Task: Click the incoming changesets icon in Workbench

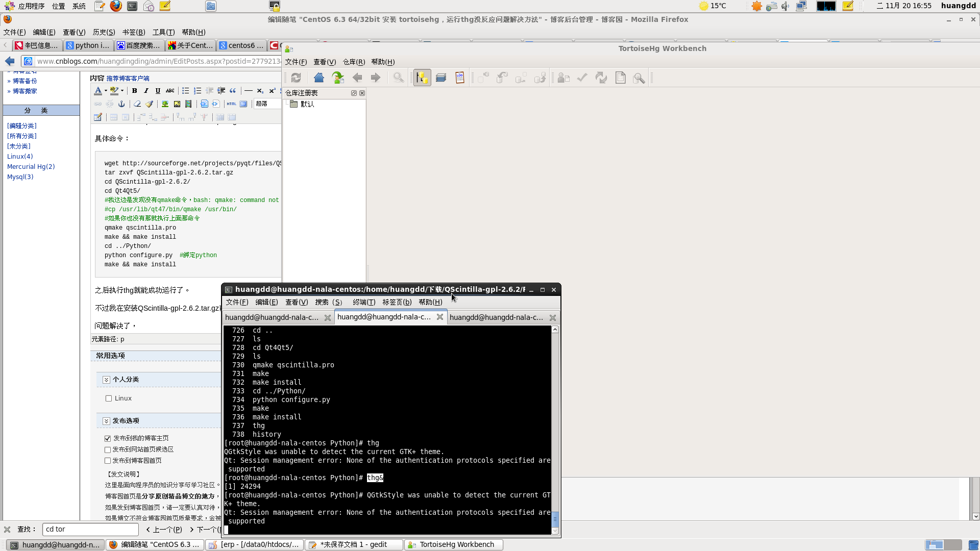Action: (x=483, y=78)
